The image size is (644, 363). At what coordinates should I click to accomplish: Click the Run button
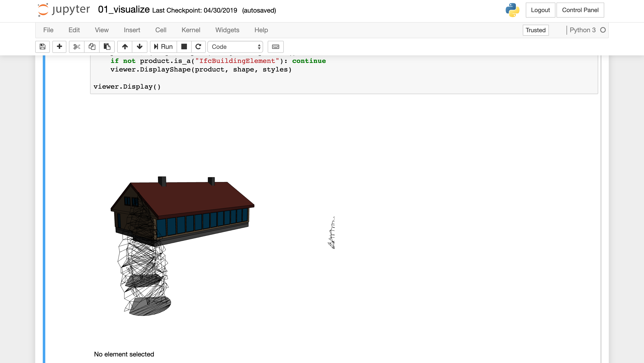pos(164,47)
